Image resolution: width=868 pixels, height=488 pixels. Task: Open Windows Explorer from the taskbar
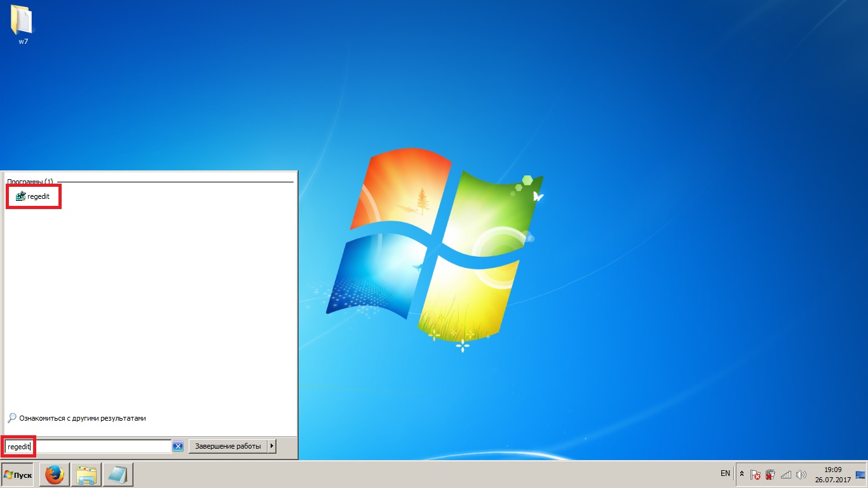coord(86,475)
